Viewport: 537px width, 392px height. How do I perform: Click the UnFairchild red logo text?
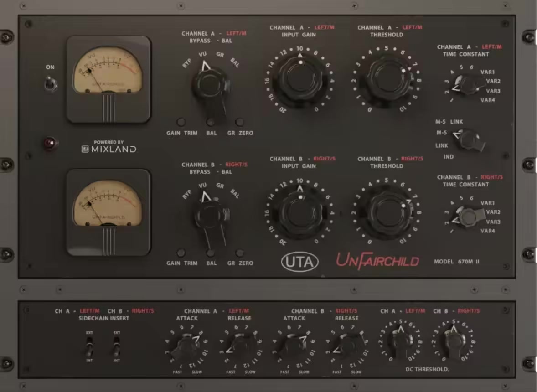(377, 261)
